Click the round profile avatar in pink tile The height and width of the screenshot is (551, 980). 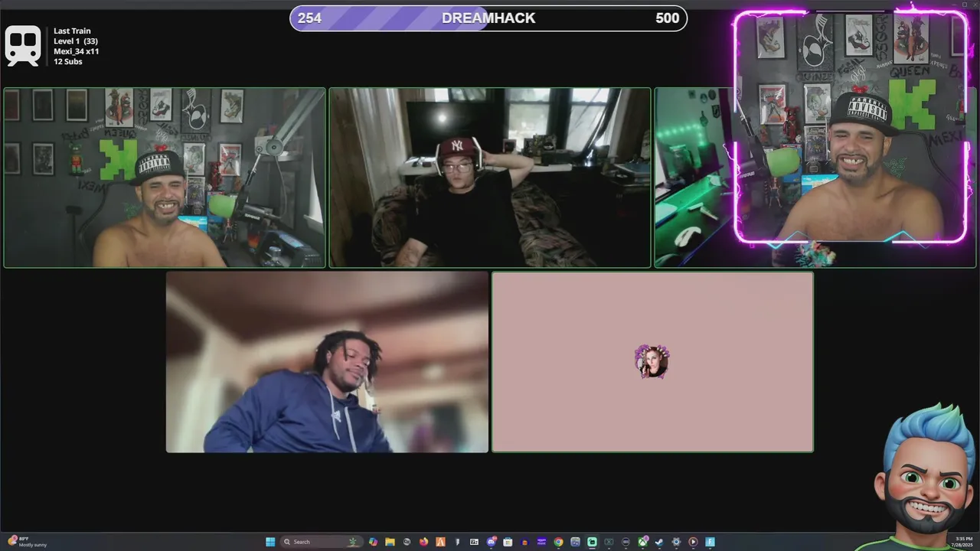(652, 361)
